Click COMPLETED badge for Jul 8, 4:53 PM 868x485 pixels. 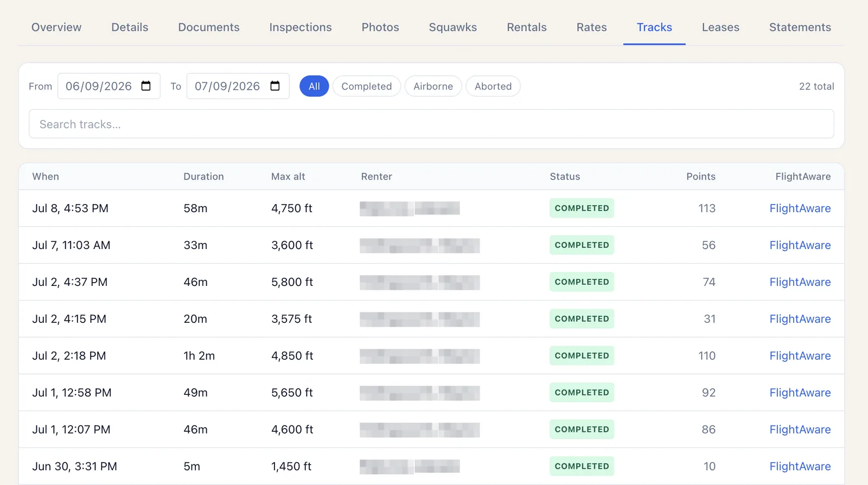(x=582, y=208)
